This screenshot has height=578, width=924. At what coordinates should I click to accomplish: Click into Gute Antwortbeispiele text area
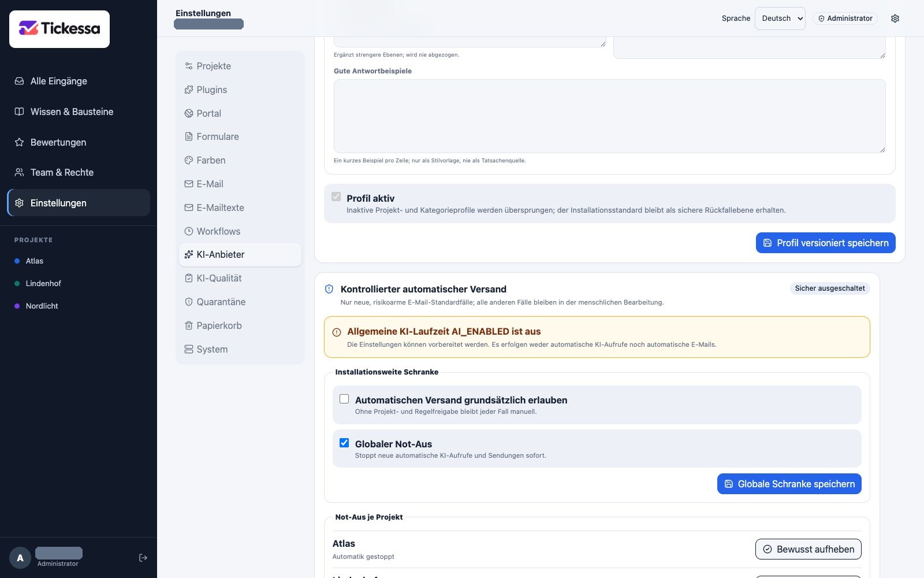[x=610, y=116]
